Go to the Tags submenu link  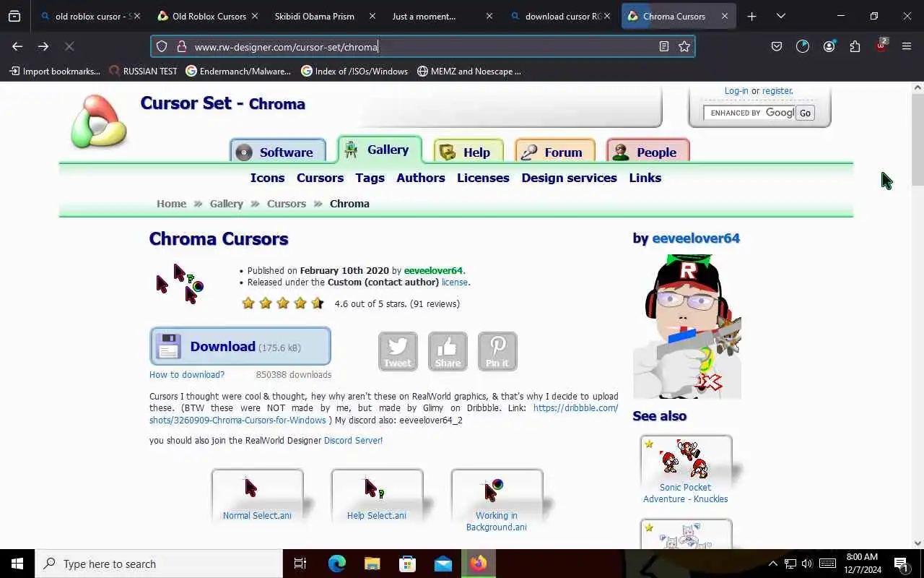[x=370, y=178]
